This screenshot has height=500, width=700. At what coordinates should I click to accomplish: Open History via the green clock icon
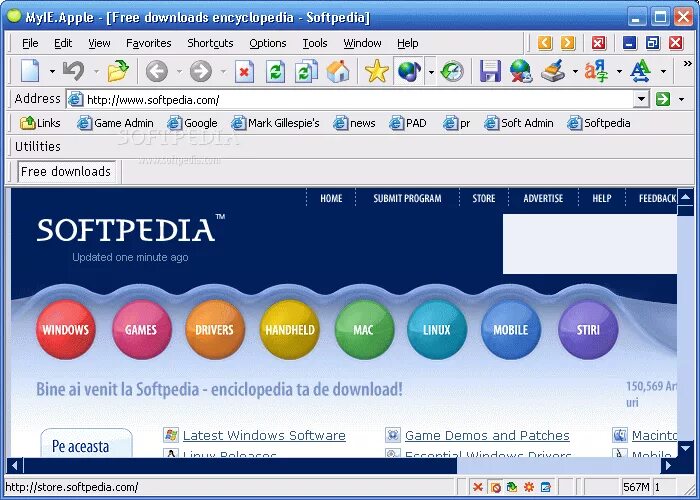tap(452, 71)
